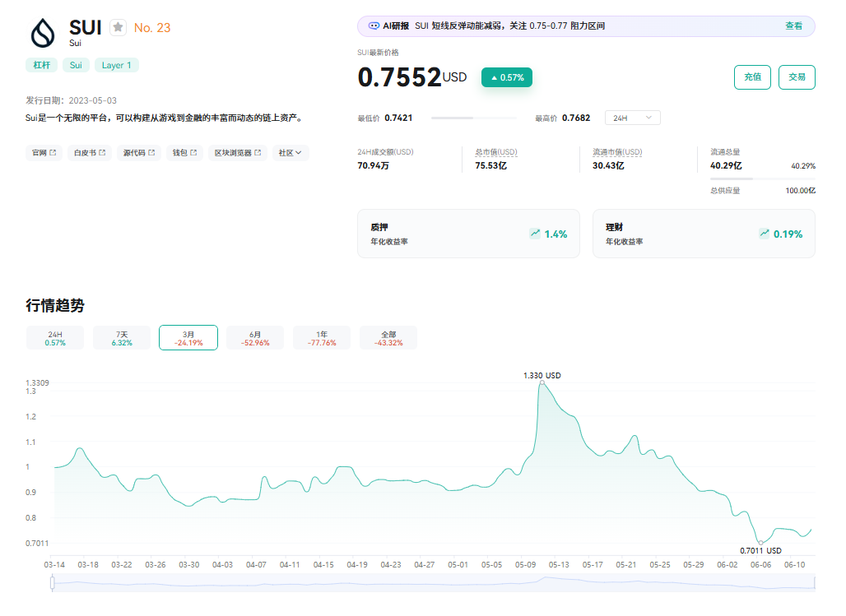
Task: Click the circulating supply progress bar
Action: click(x=762, y=178)
